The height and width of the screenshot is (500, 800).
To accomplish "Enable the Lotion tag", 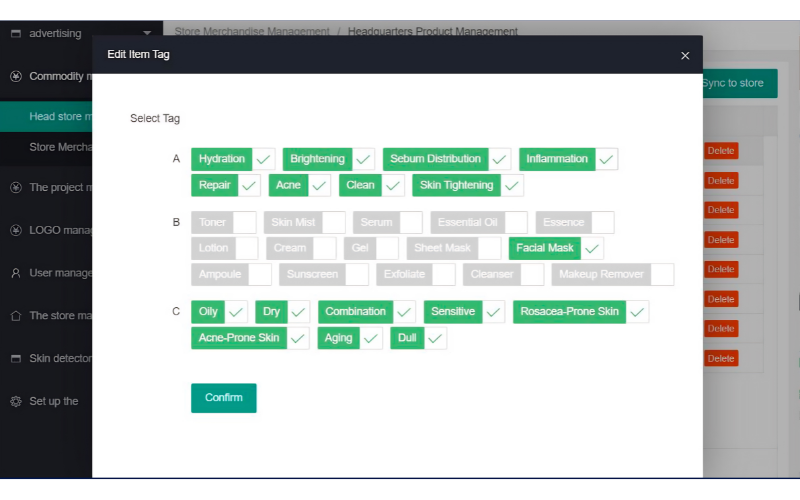I will click(224, 248).
